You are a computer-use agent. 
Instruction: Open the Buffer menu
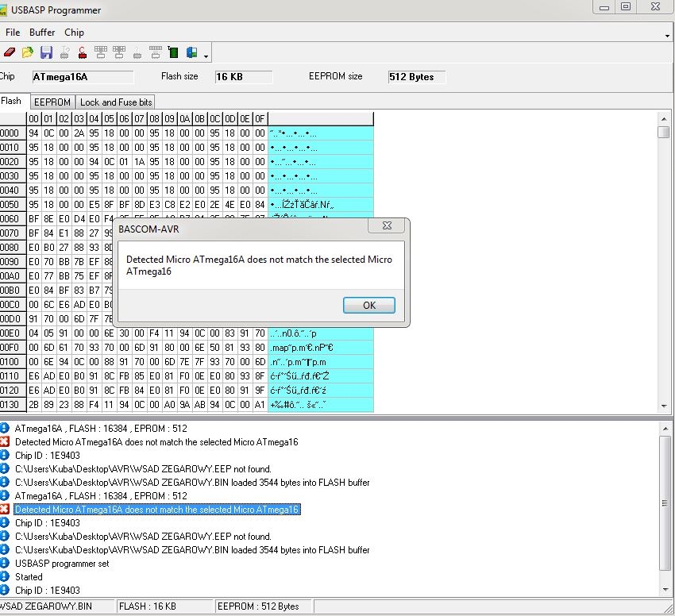tap(42, 33)
